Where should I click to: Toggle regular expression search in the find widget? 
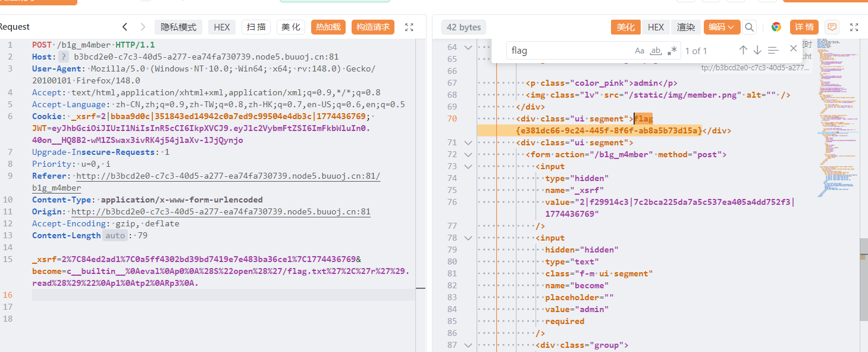(x=672, y=51)
